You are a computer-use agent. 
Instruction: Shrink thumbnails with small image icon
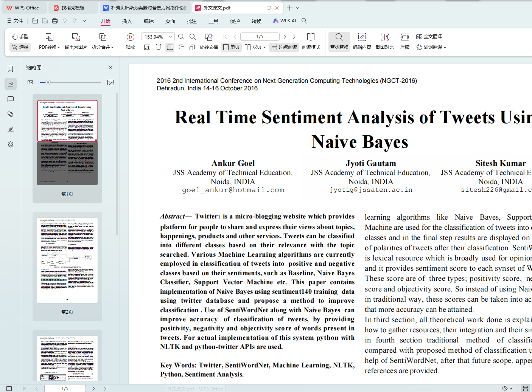[x=30, y=82]
